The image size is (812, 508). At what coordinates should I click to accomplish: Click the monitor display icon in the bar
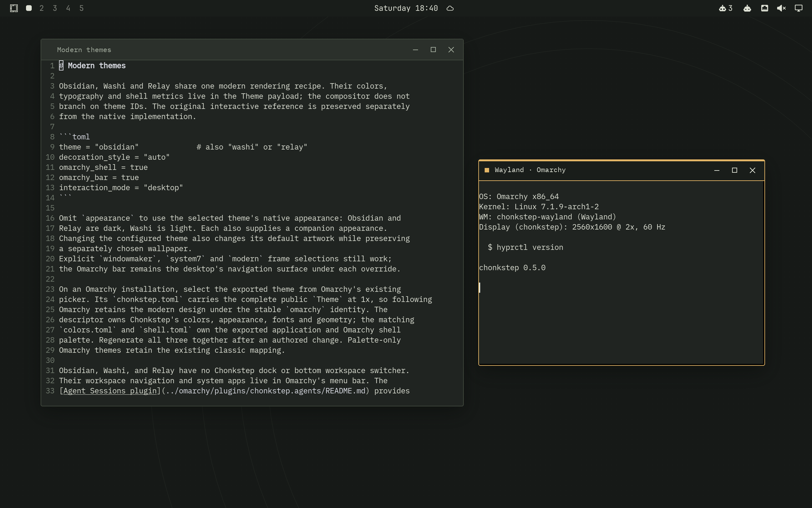tap(799, 8)
